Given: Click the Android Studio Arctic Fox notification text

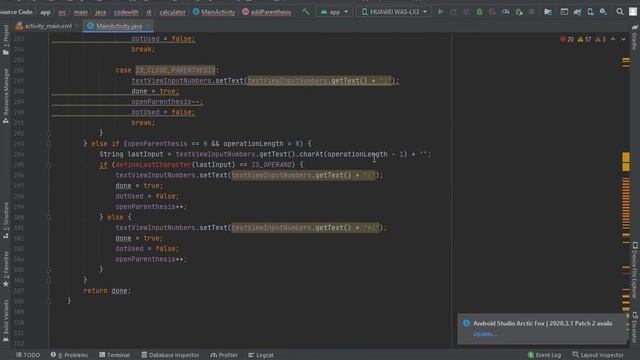Looking at the screenshot, I should pyautogui.click(x=542, y=323).
